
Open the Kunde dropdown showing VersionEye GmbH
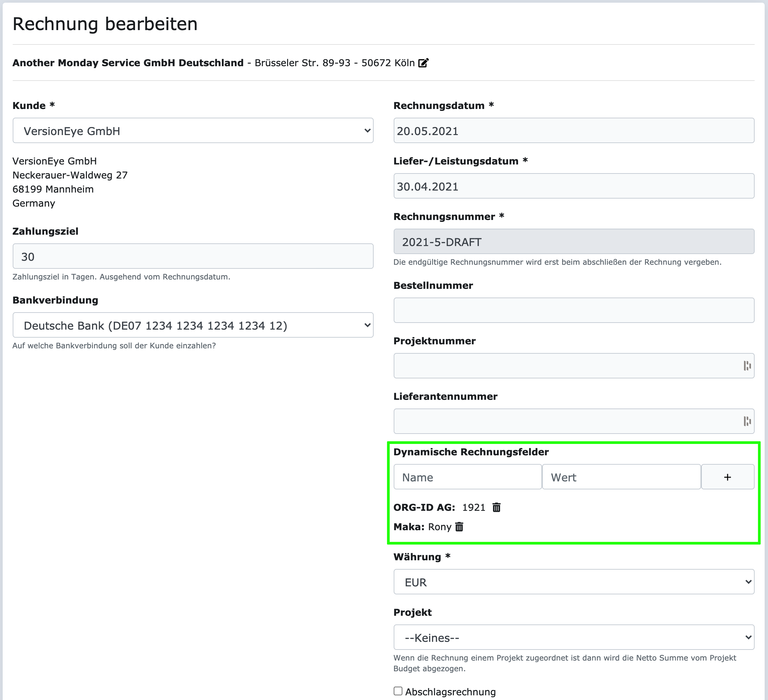193,131
